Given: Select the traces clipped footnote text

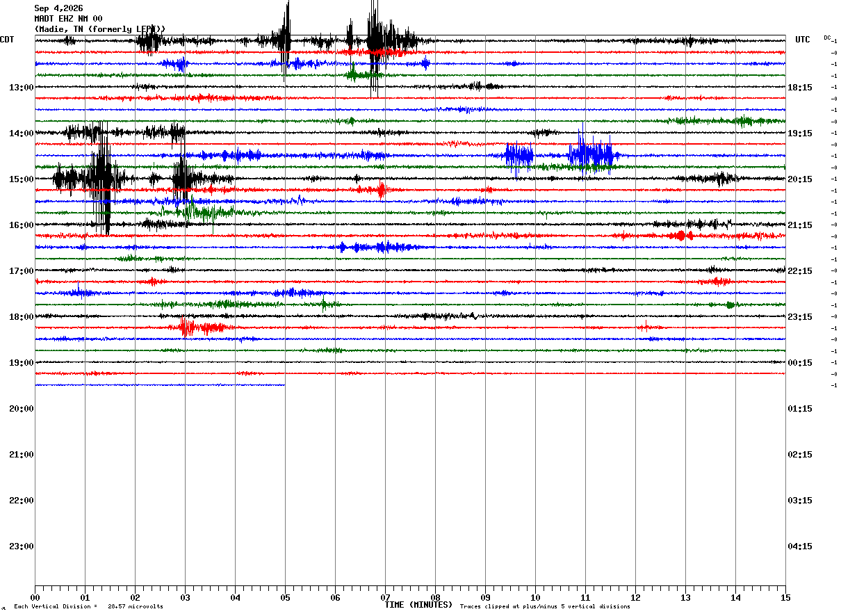Looking at the screenshot, I should click(x=545, y=607).
